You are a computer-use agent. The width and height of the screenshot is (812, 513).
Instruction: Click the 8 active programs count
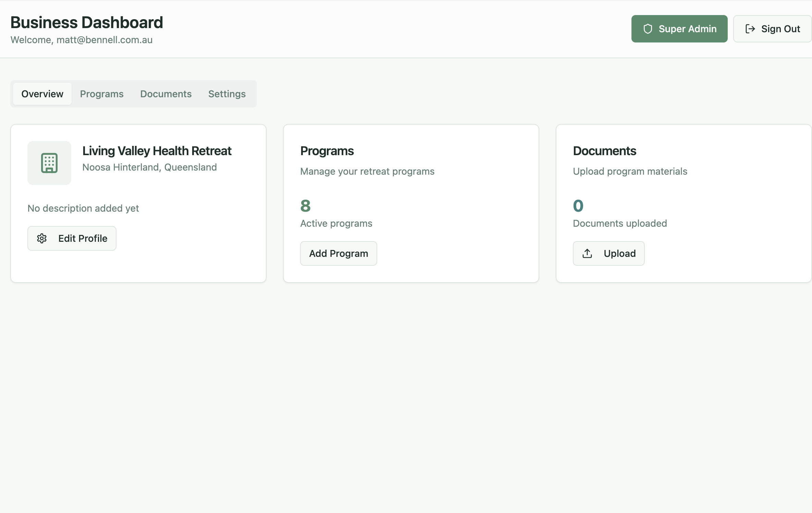tap(305, 206)
